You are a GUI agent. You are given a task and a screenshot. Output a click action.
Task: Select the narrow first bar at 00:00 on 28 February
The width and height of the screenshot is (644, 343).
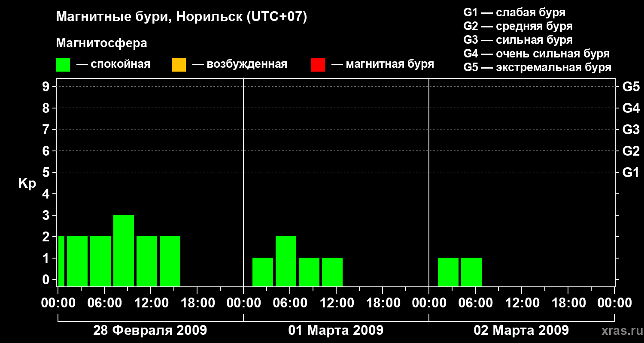(61, 261)
